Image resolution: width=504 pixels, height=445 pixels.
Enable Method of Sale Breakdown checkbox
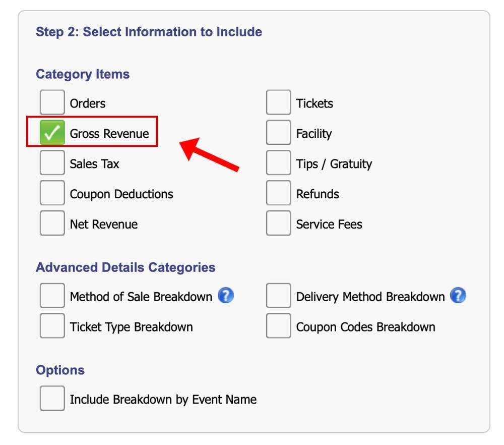(52, 296)
